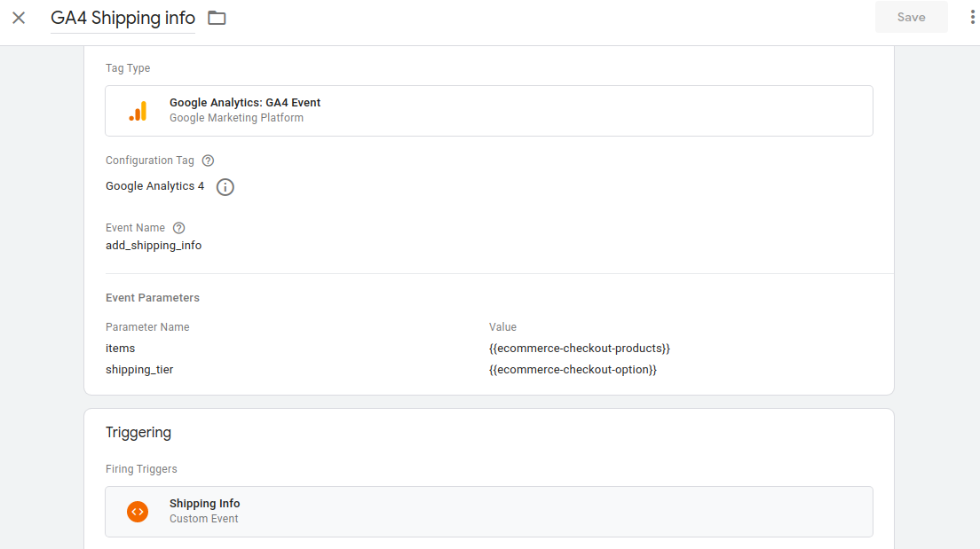Click the Google Analytics 4 configuration tag name
Viewport: 980px width, 549px height.
(154, 186)
